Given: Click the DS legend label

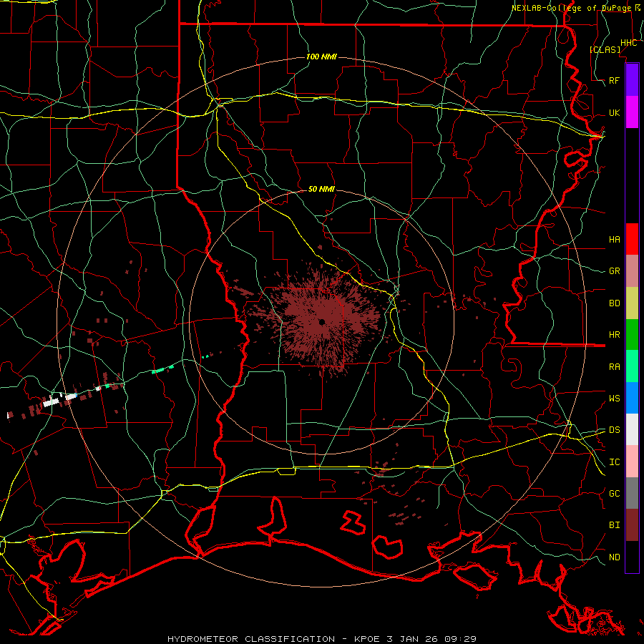Looking at the screenshot, I should click(614, 430).
